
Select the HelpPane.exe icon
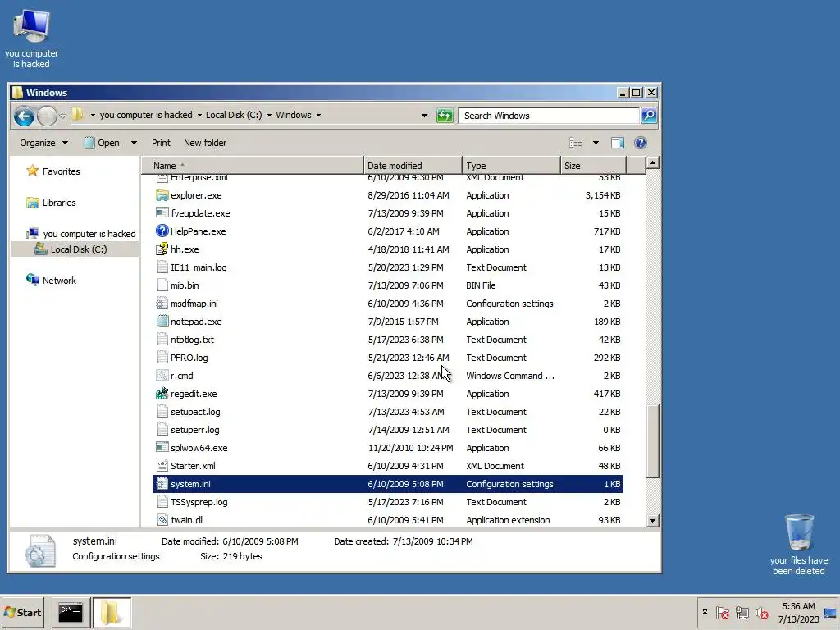click(162, 231)
